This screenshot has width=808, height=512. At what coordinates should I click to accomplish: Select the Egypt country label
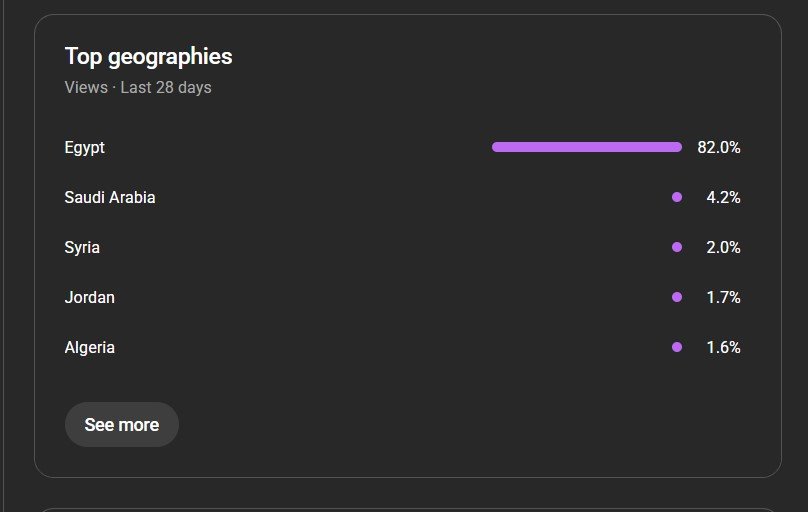click(x=85, y=147)
